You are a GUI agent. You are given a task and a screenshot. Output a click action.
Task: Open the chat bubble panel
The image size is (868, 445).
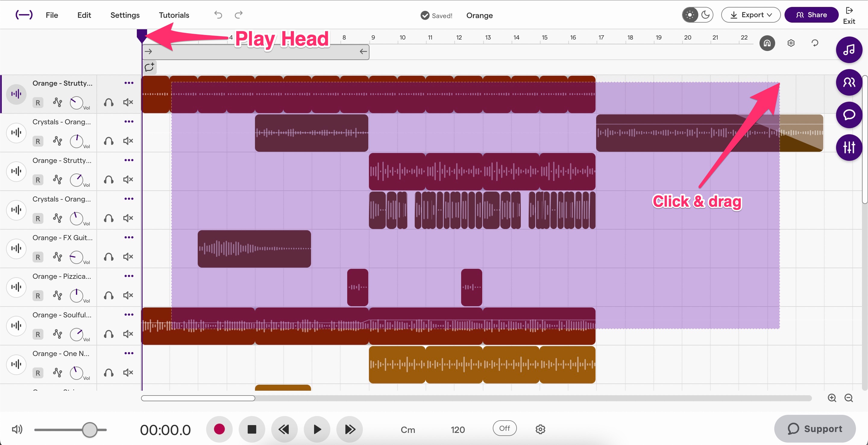click(x=849, y=115)
